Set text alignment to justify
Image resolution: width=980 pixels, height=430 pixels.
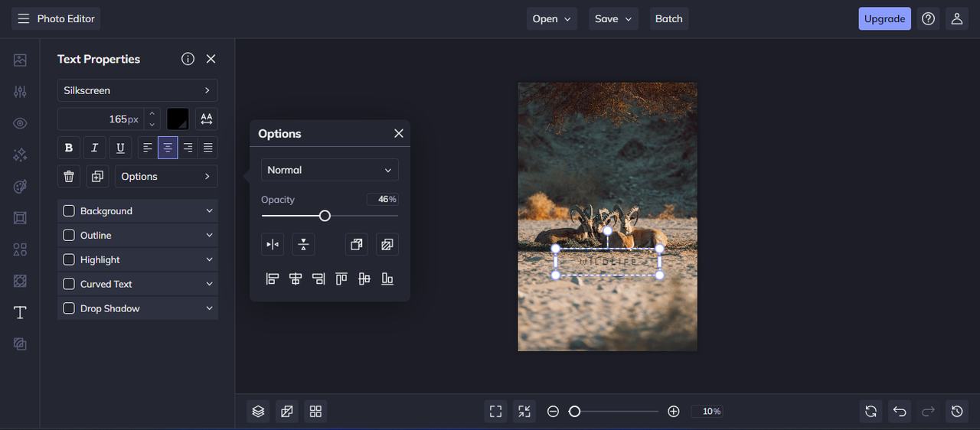(x=207, y=148)
